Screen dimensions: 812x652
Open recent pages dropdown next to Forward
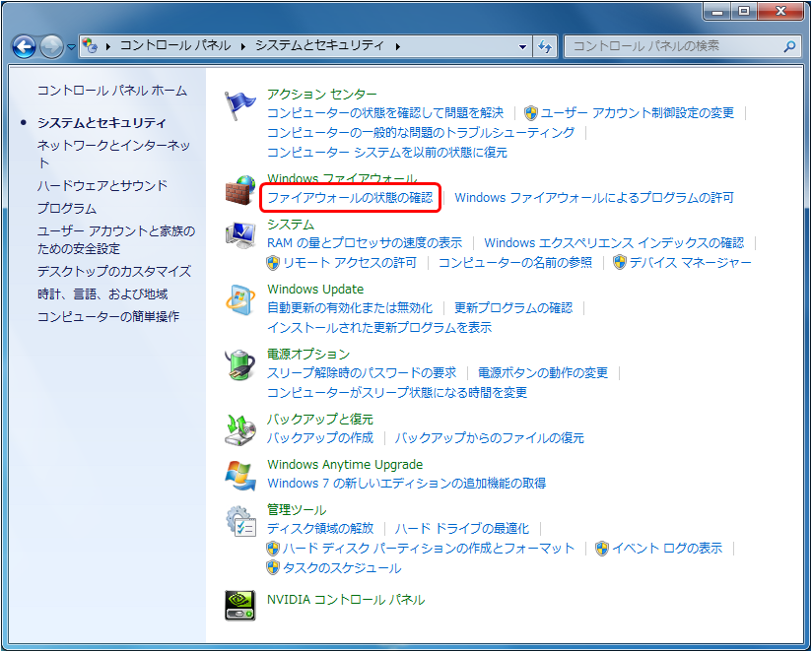pyautogui.click(x=72, y=47)
